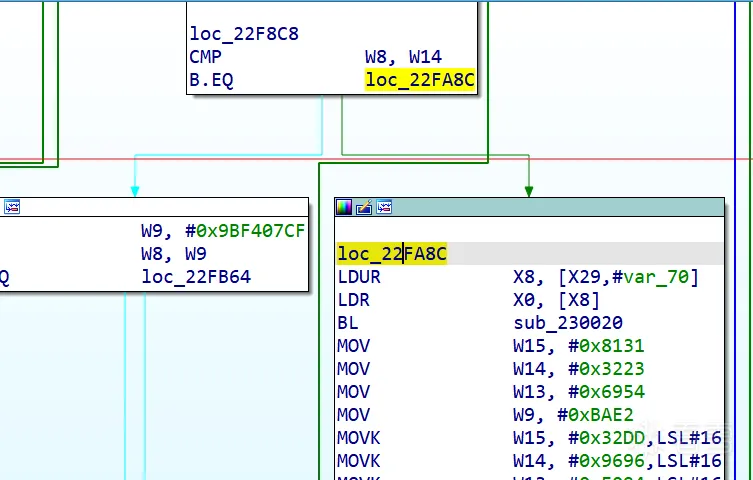The height and width of the screenshot is (480, 753).
Task: Follow the loc_22FB64 branch target
Action: point(196,276)
